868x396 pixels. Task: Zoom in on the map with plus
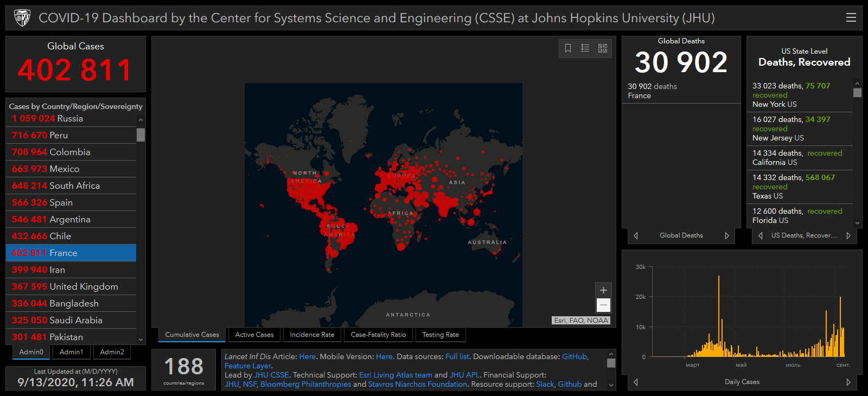[x=603, y=290]
